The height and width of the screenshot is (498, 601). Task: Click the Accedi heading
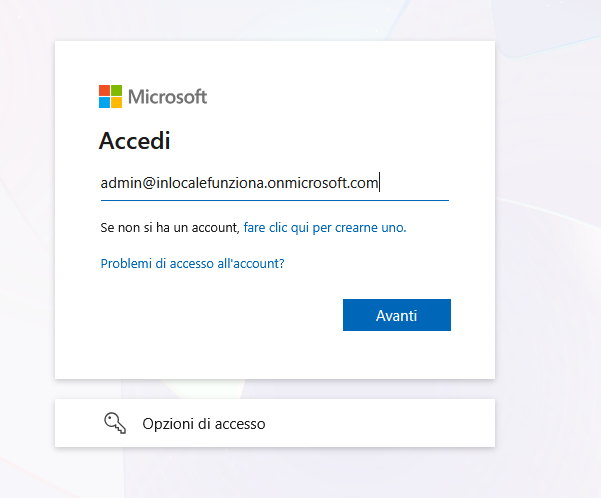(135, 141)
